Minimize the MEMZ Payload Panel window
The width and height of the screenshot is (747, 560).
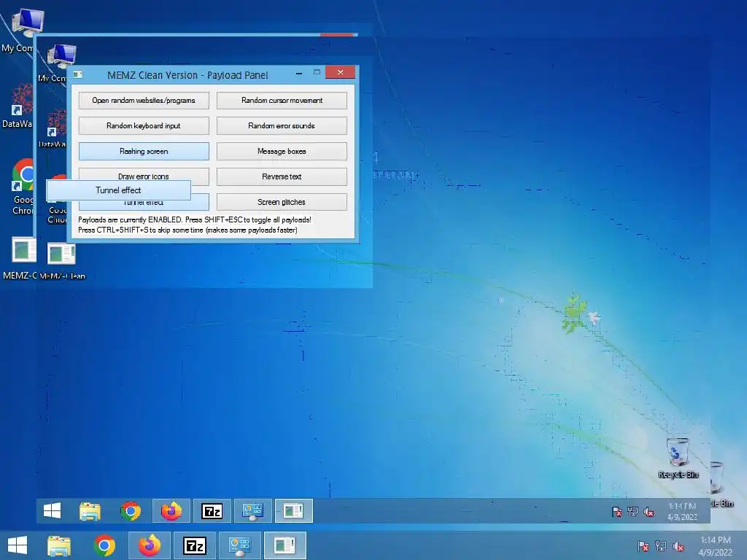point(298,74)
